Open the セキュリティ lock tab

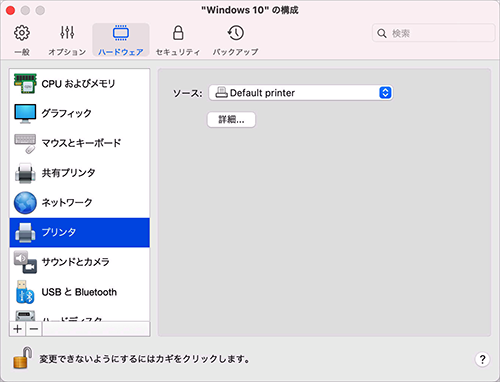click(x=178, y=40)
